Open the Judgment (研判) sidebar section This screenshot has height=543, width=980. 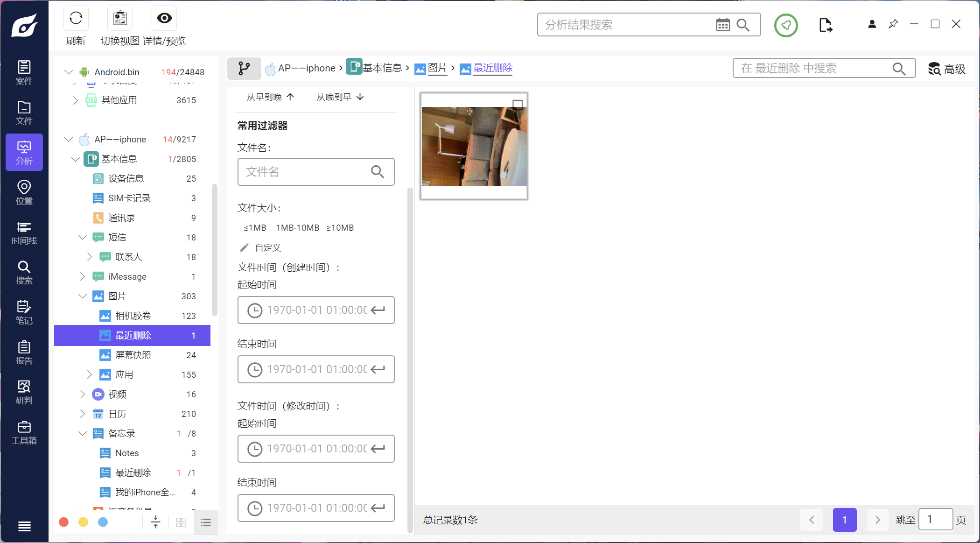coord(24,392)
